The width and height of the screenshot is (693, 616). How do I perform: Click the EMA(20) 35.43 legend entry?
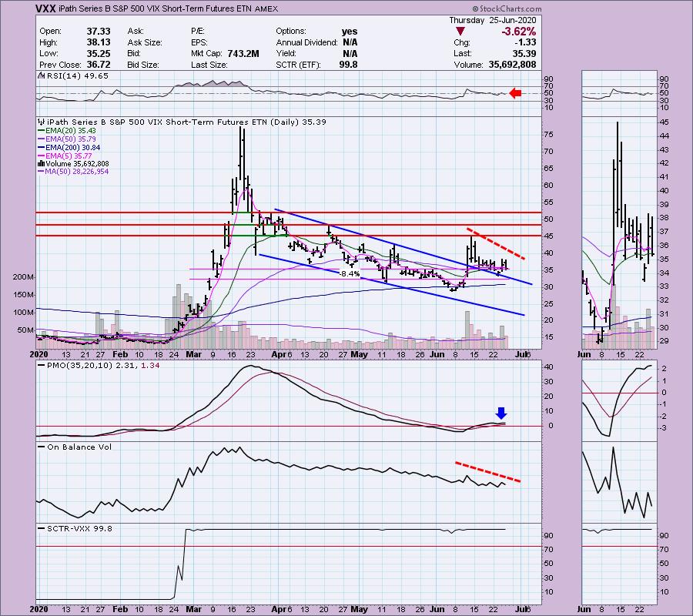(67, 131)
